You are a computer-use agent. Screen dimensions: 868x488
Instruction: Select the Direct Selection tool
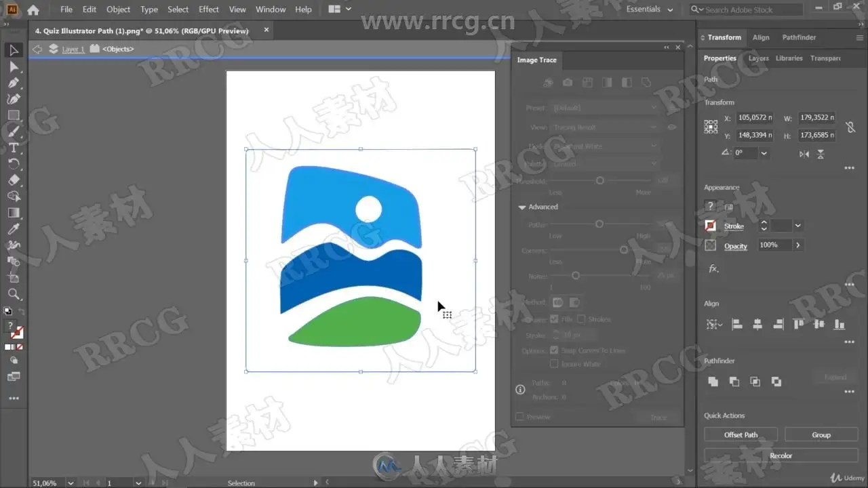coord(14,66)
